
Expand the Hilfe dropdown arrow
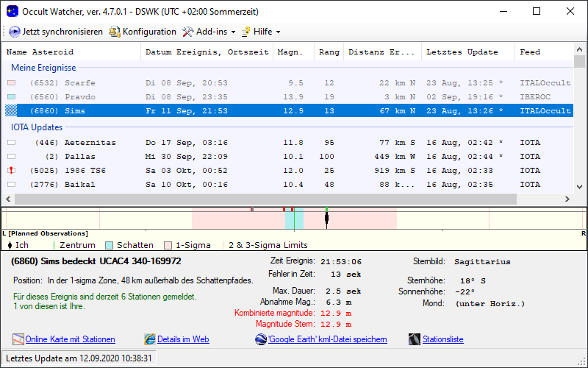(x=278, y=32)
